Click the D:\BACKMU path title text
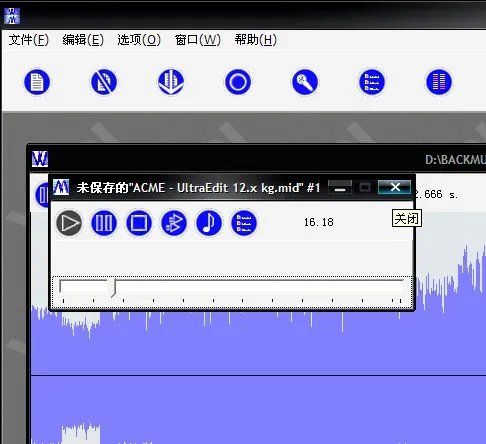 [x=455, y=160]
